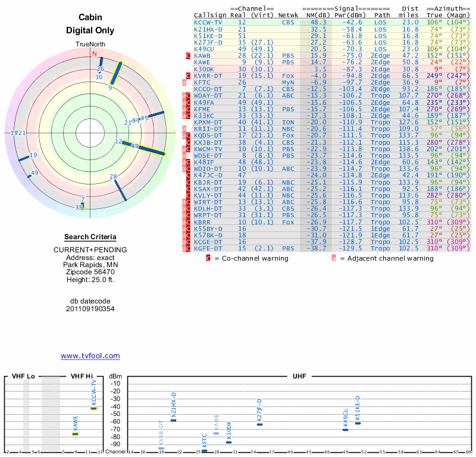Click the KGFE-DT callsign in the last row

[208, 248]
